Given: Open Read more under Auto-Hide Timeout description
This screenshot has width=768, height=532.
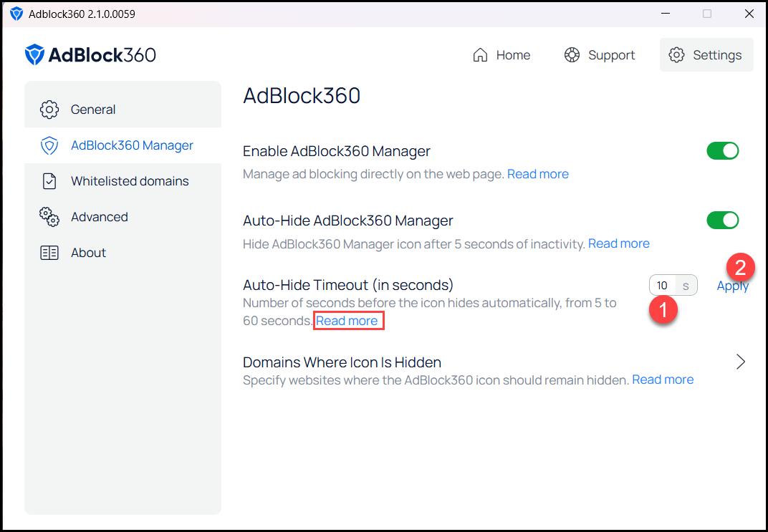Looking at the screenshot, I should pyautogui.click(x=347, y=321).
